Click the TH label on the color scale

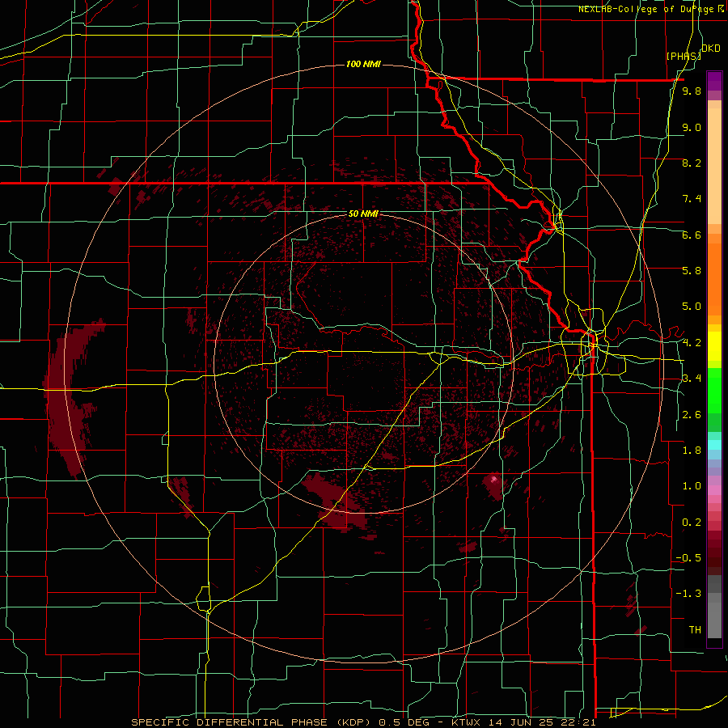(695, 629)
